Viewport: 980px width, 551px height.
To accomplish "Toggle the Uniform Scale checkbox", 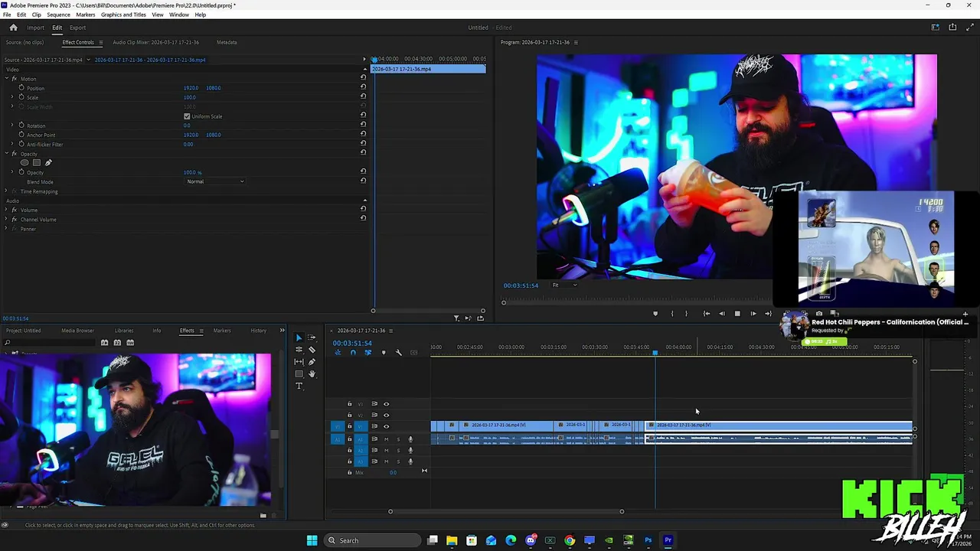I will pos(187,116).
